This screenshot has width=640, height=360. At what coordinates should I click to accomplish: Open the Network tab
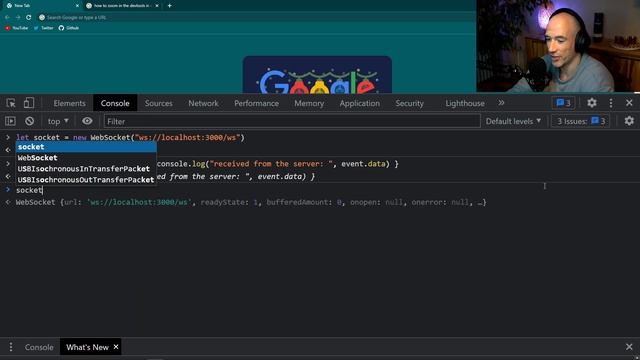203,103
